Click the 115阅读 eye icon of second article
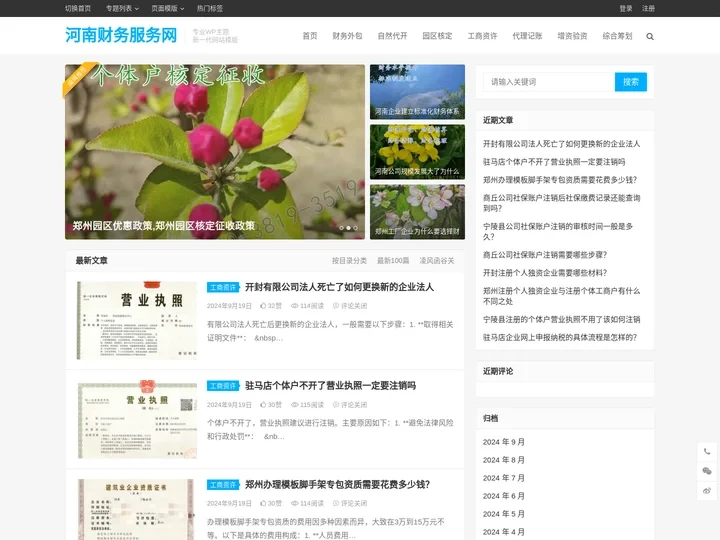This screenshot has width=720, height=540. click(295, 405)
